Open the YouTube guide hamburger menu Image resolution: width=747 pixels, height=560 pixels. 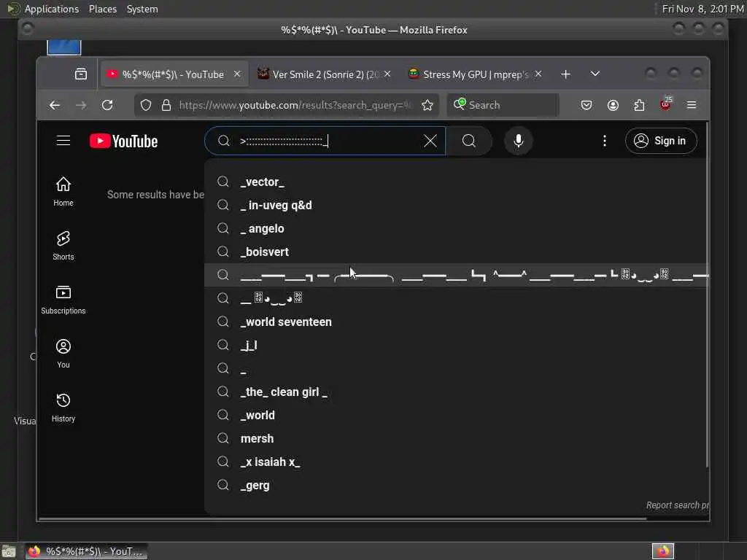point(63,141)
